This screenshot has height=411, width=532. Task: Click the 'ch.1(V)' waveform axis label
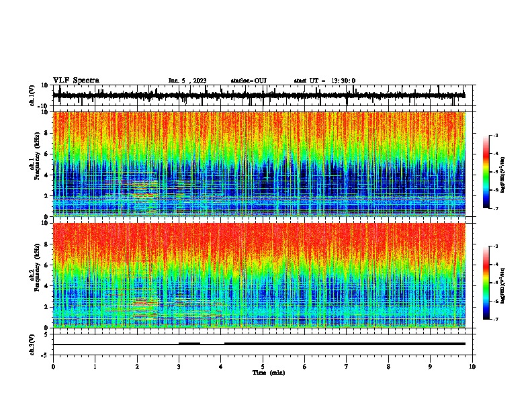click(x=32, y=95)
